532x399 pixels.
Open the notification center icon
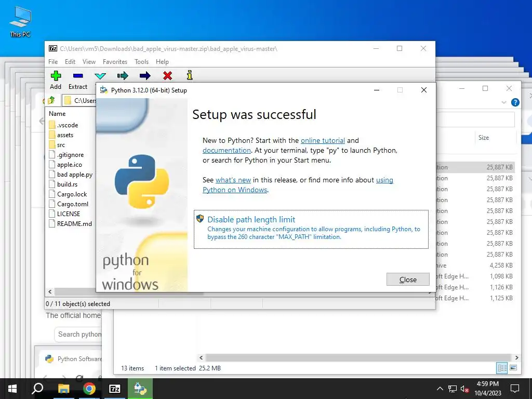click(515, 389)
